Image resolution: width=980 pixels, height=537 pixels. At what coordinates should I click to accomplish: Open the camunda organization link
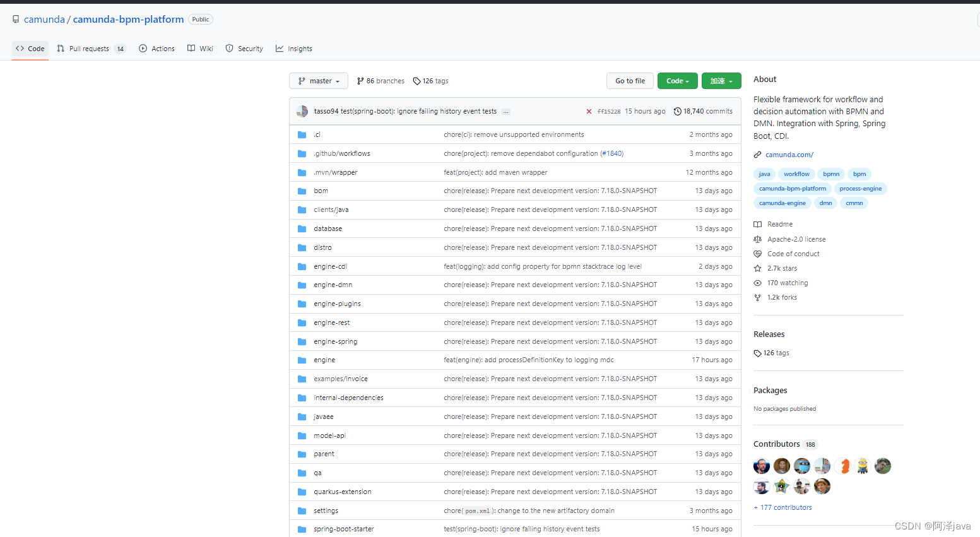click(44, 20)
